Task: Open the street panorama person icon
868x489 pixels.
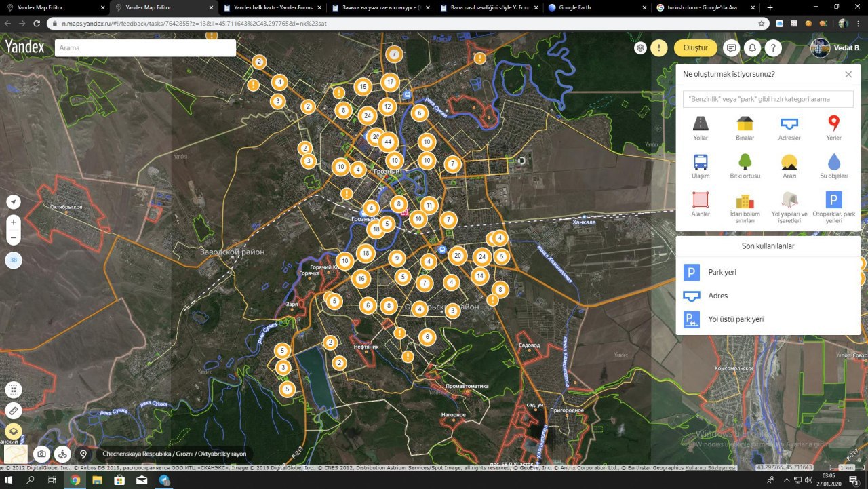Action: click(62, 454)
